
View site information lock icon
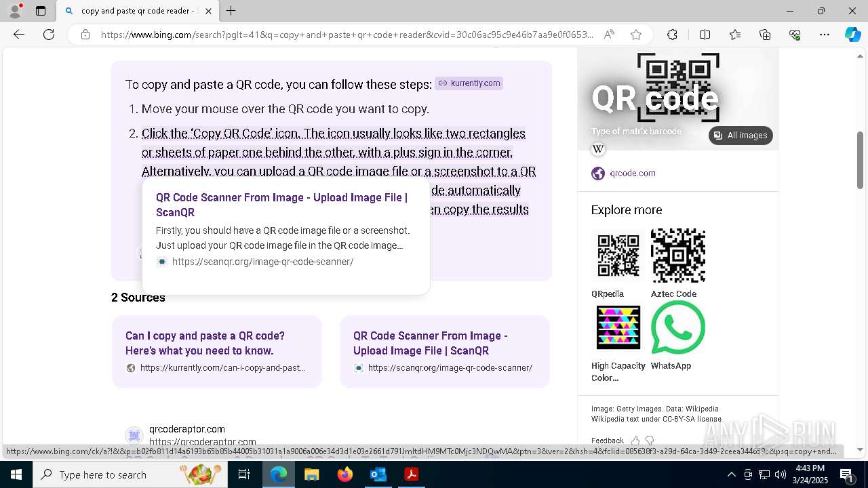[85, 35]
